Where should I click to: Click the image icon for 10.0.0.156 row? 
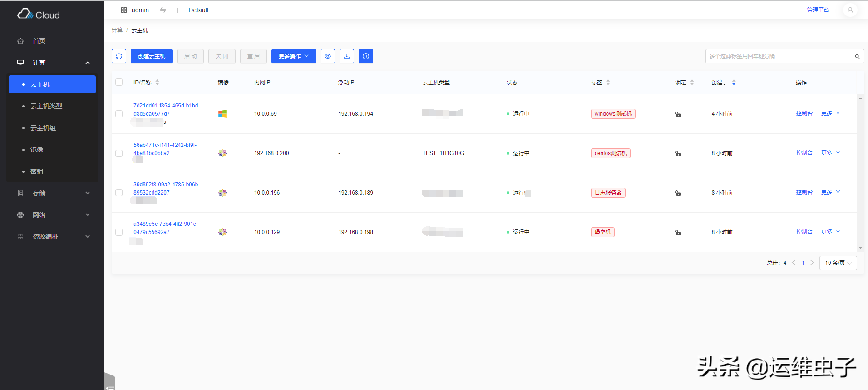pyautogui.click(x=222, y=193)
